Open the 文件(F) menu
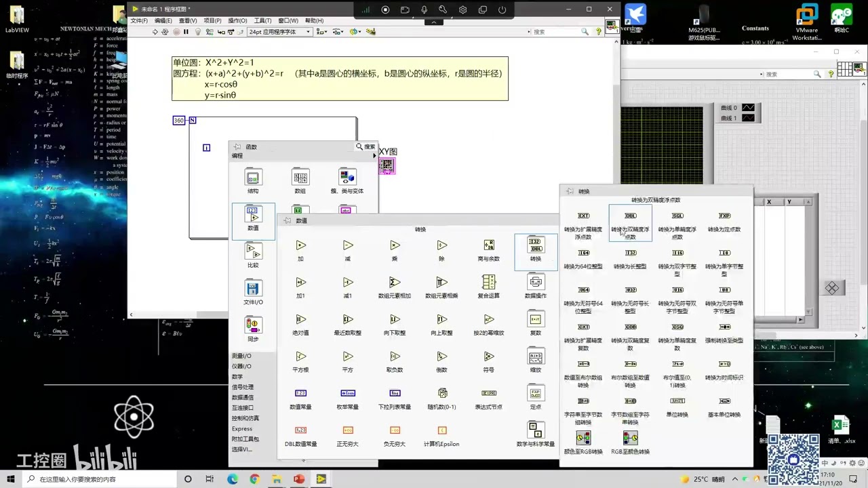 click(139, 21)
